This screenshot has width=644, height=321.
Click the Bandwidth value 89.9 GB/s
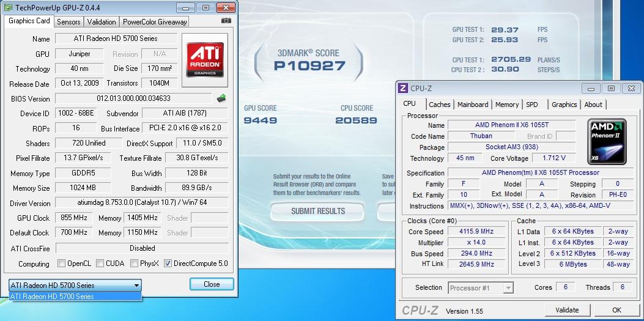pos(197,188)
